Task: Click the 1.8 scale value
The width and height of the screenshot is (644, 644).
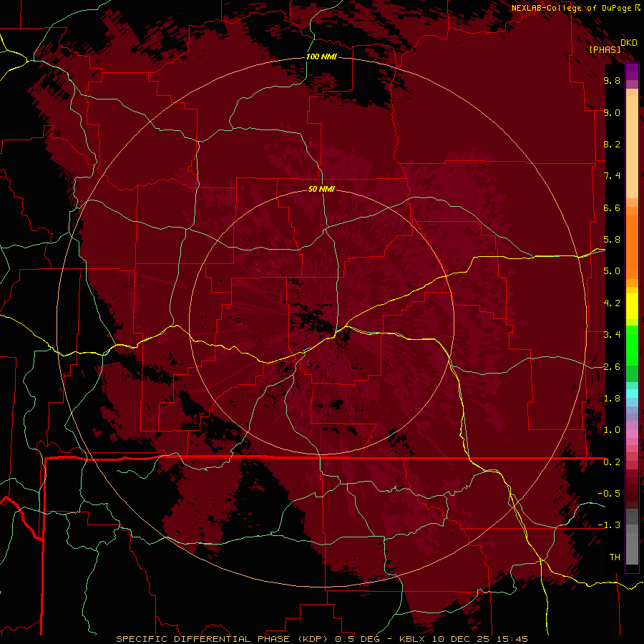Action: click(612, 399)
